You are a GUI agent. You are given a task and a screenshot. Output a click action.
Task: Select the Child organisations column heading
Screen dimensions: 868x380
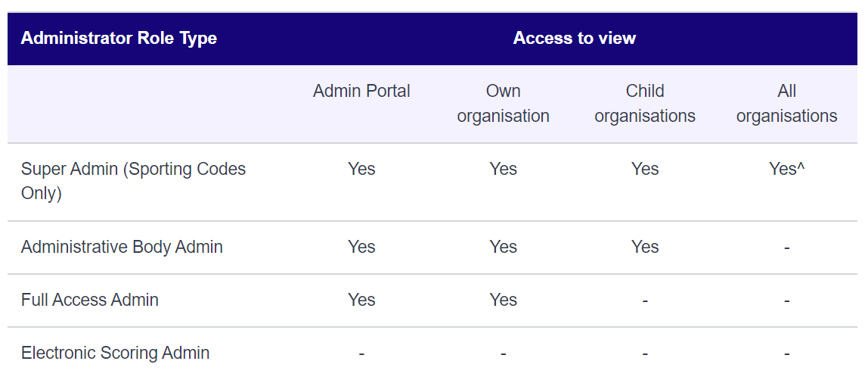tap(645, 104)
